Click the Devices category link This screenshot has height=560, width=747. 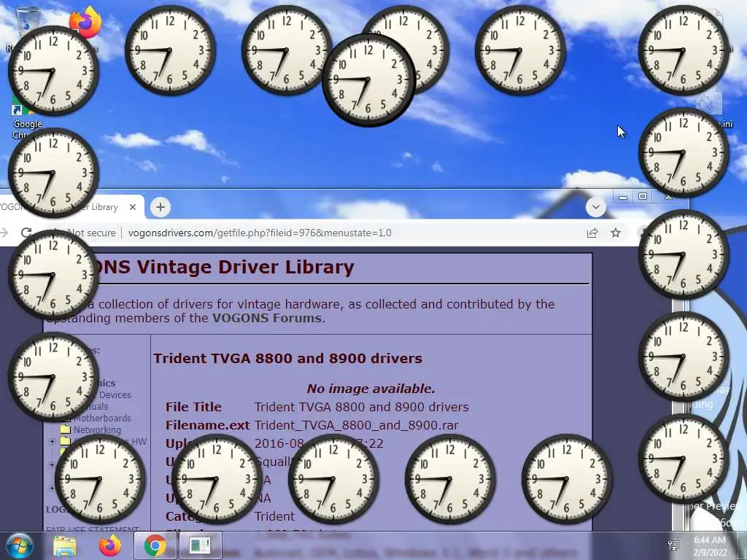click(115, 394)
